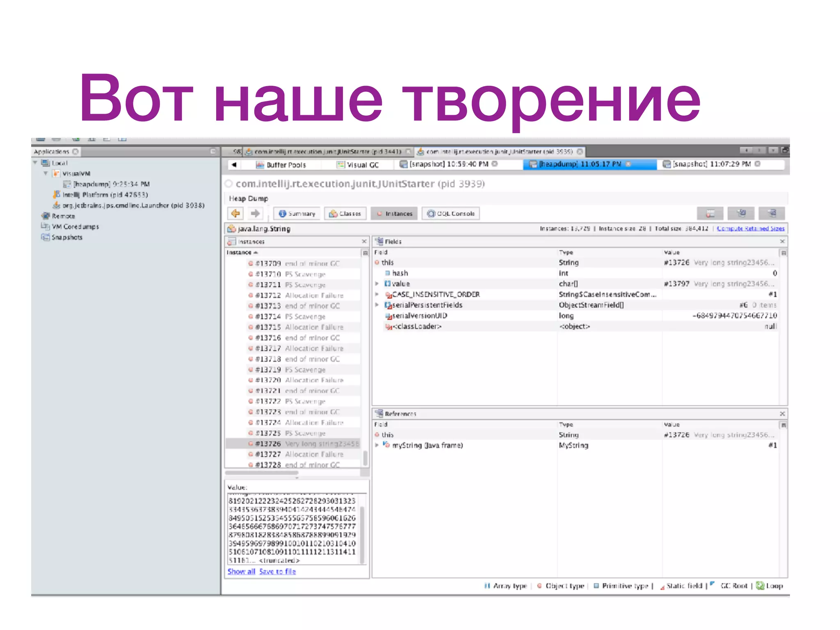Switch to the Visual GC tab

point(358,165)
